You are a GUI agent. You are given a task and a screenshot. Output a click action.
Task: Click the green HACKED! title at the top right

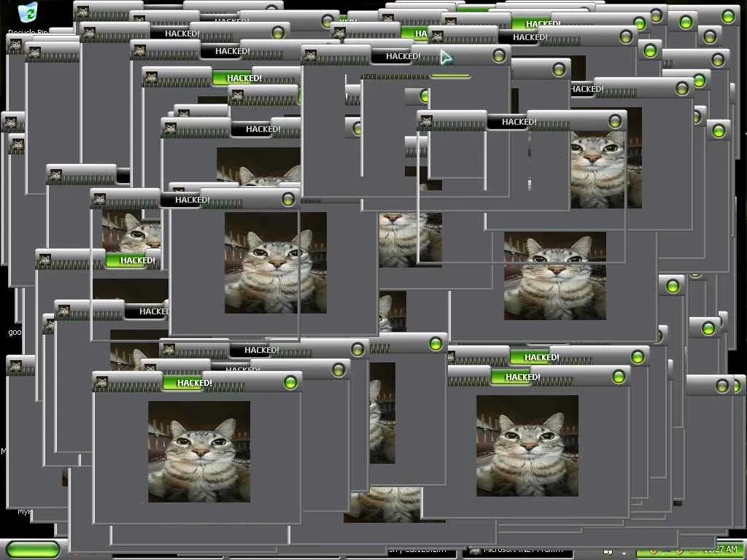[x=542, y=24]
